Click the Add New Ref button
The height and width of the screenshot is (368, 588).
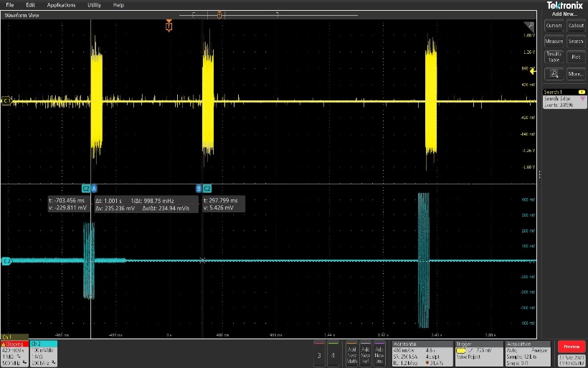pyautogui.click(x=366, y=354)
